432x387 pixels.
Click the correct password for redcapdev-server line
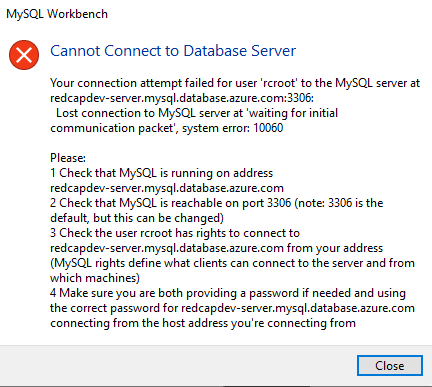pos(232,308)
